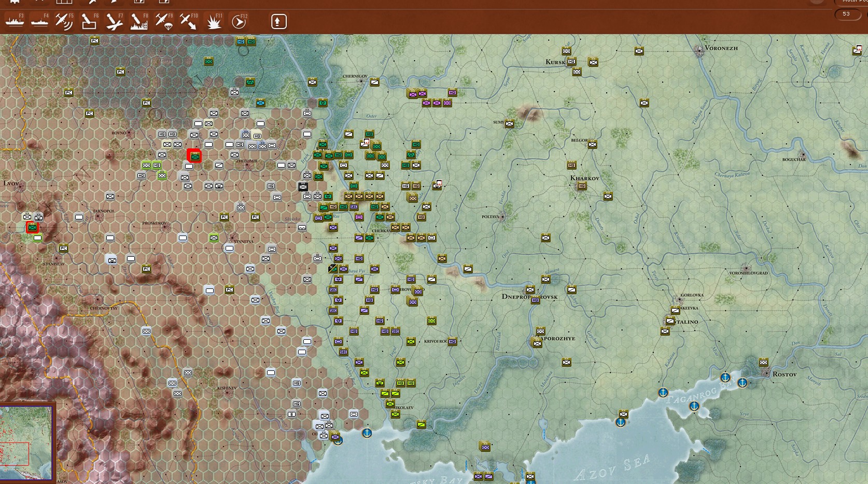This screenshot has height=484, width=868.
Task: Click the HQ counter at Krivoi Rog
Action: point(452,341)
